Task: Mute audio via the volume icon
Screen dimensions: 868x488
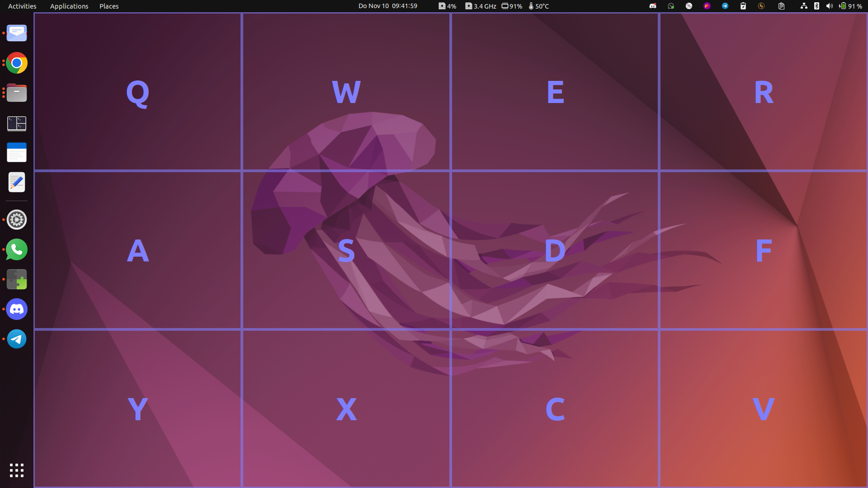Action: [x=829, y=6]
